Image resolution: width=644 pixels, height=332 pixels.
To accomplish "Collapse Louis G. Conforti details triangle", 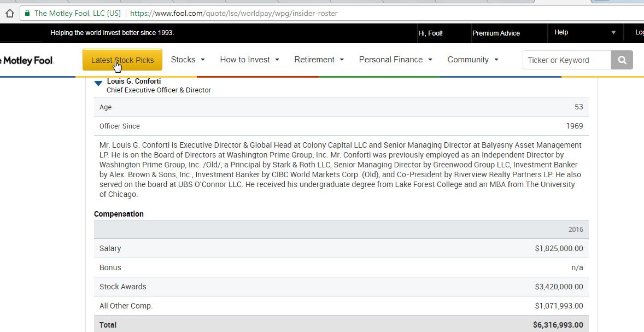I will click(x=98, y=84).
